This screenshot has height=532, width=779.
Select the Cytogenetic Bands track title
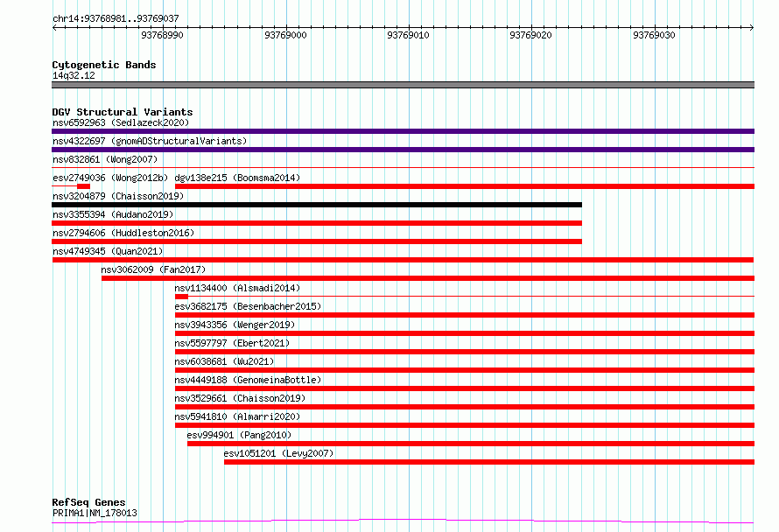point(104,65)
